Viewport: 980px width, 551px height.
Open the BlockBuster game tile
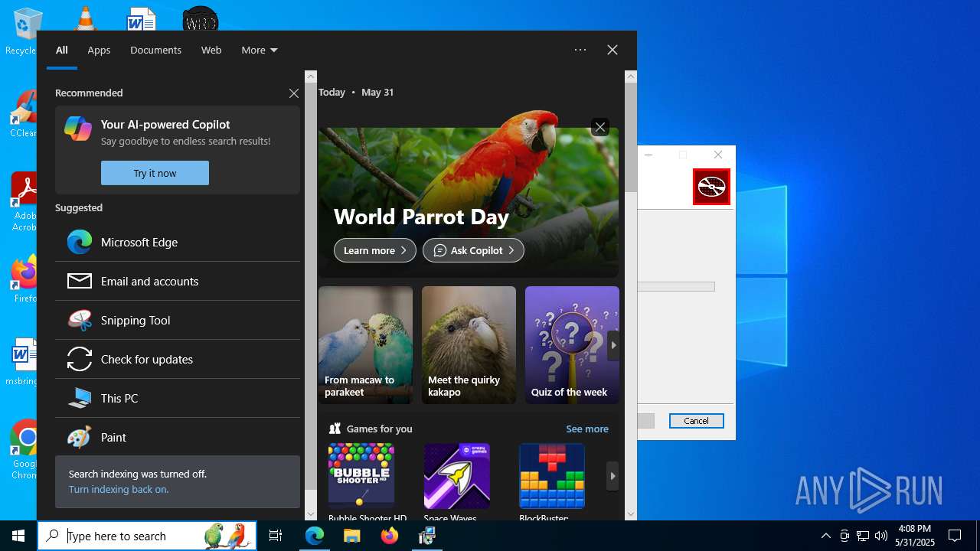[x=552, y=476]
